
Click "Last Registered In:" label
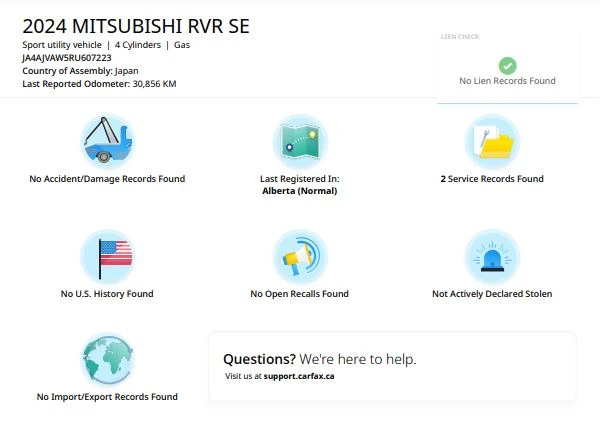[x=300, y=179]
